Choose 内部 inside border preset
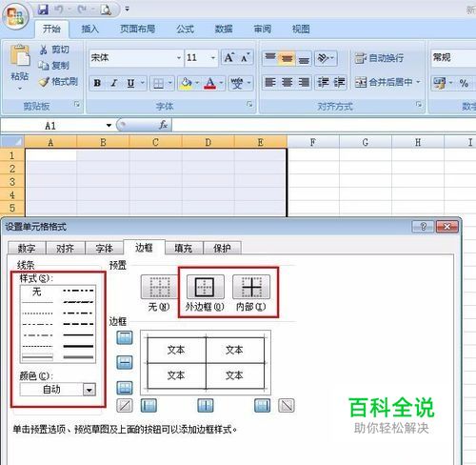 tap(251, 287)
